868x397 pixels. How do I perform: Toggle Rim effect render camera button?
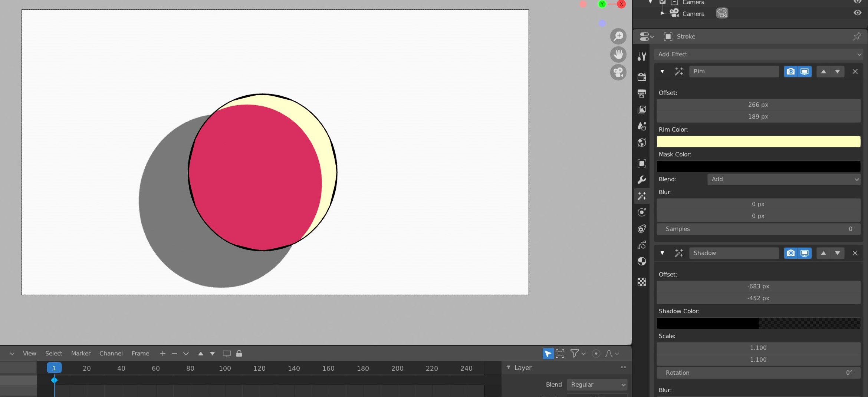[x=791, y=72]
